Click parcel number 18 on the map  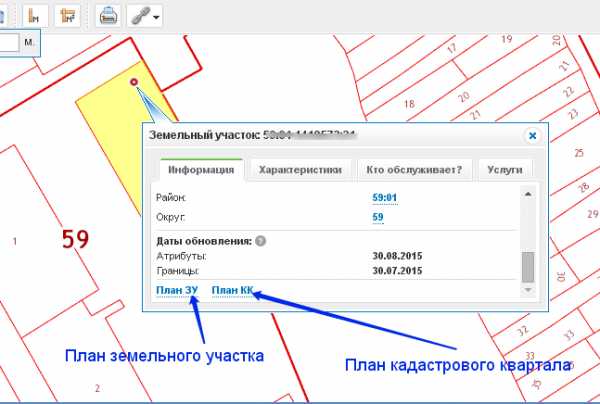pyautogui.click(x=409, y=104)
